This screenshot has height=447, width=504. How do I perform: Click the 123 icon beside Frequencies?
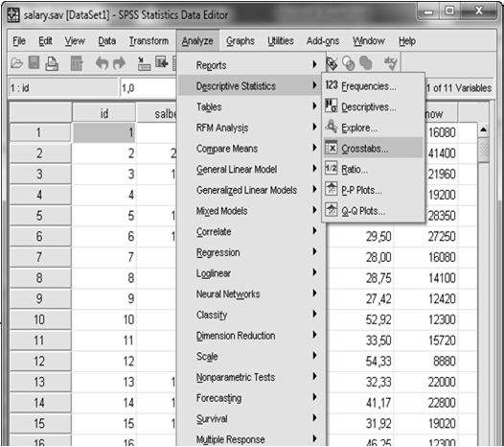pyautogui.click(x=332, y=85)
